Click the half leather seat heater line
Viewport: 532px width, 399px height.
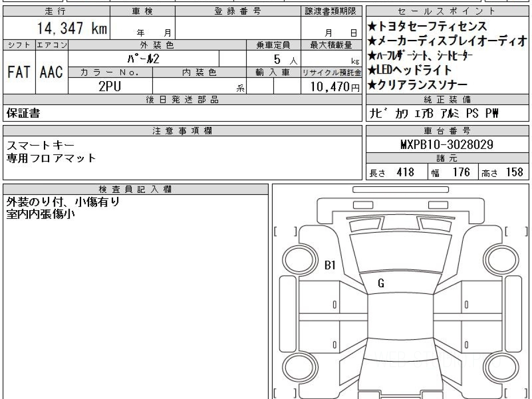point(420,56)
